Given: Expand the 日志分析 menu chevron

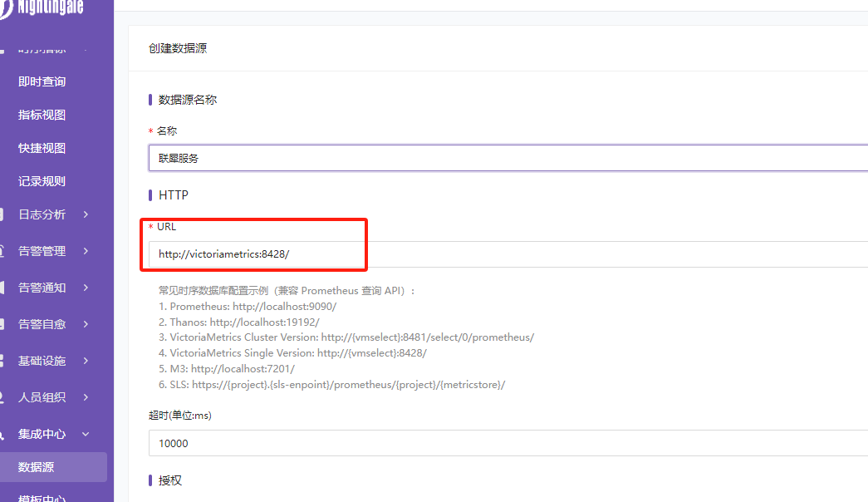Looking at the screenshot, I should 86,214.
